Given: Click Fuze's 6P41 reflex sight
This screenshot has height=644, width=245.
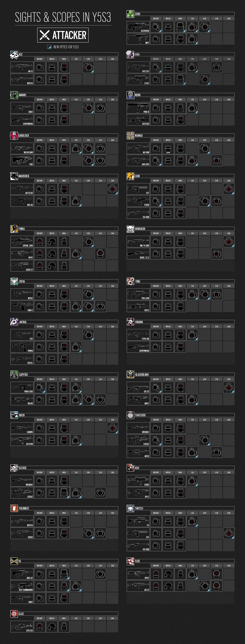Looking at the screenshot, I should [x=168, y=574].
